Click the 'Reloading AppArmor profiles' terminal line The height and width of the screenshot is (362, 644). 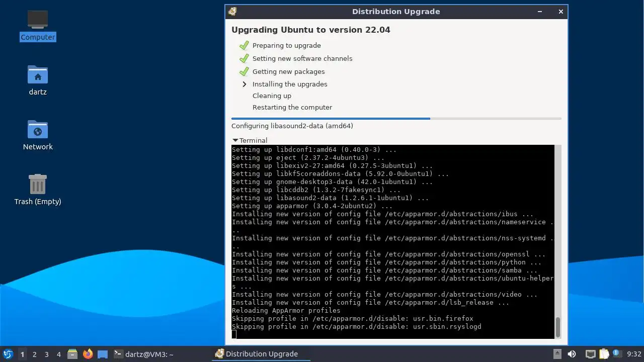coord(286,310)
